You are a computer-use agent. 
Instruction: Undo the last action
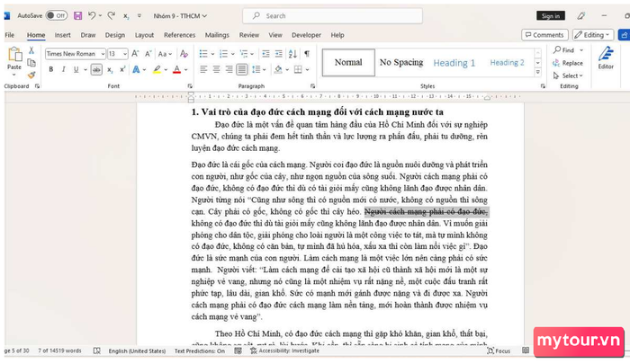[x=92, y=15]
